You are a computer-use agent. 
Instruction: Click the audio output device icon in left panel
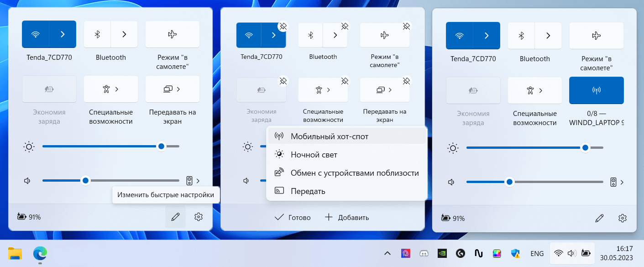pos(189,181)
